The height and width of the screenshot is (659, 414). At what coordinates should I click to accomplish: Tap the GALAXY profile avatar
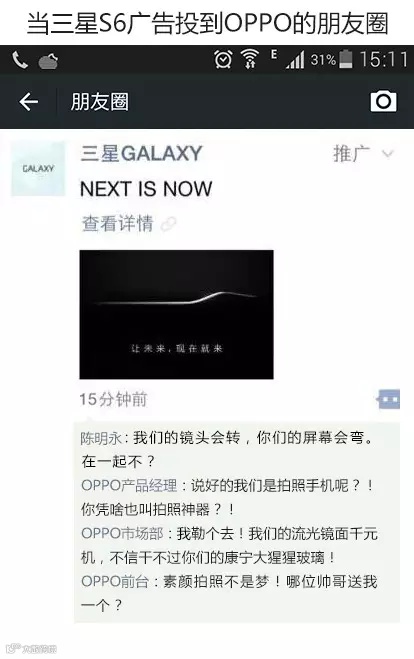tap(38, 169)
